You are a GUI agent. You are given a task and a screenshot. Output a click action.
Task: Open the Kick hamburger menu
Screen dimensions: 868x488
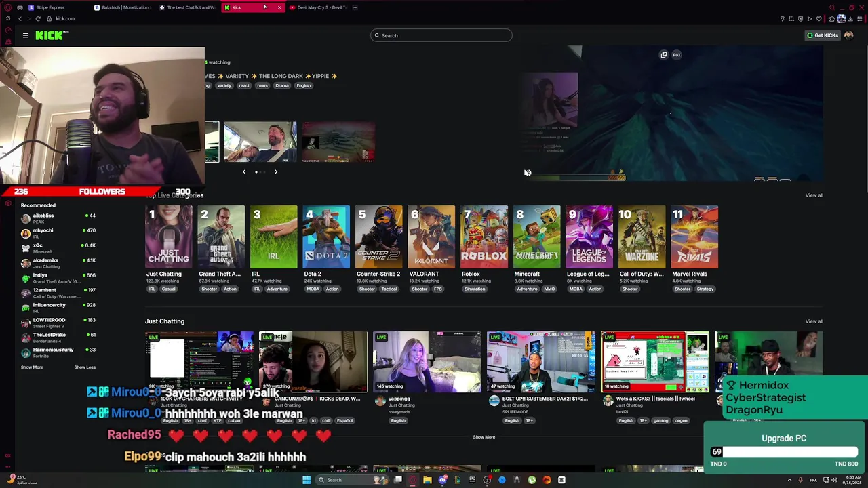pos(26,35)
